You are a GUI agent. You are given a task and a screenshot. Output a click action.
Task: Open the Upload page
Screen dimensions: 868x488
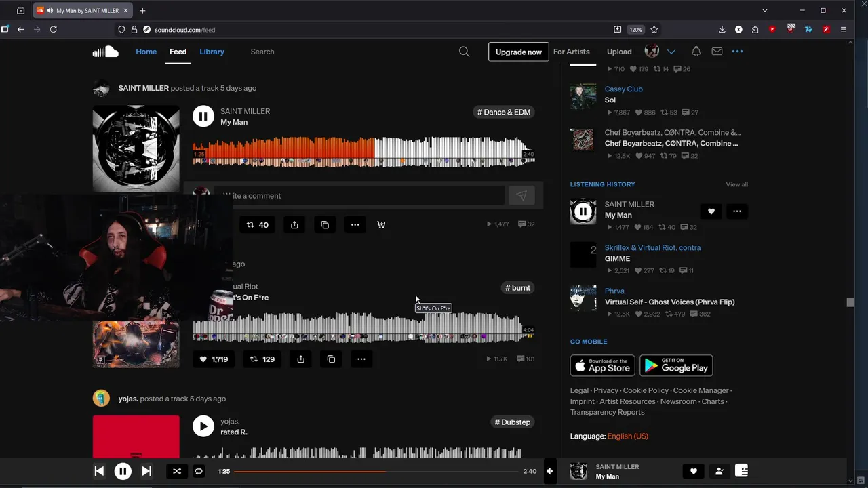coord(619,52)
